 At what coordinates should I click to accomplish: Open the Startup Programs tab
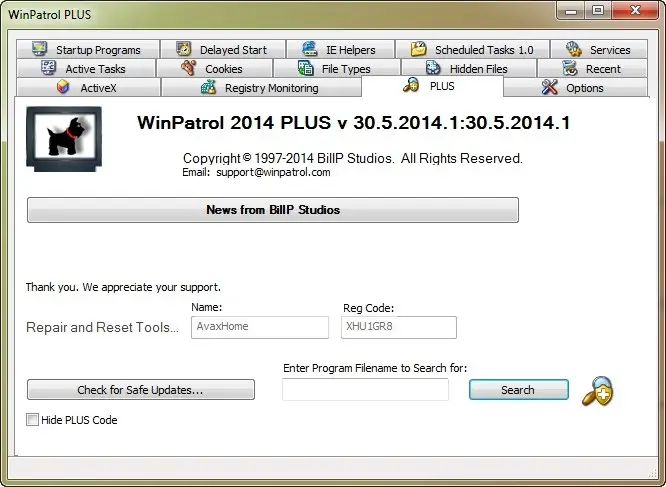coord(88,49)
